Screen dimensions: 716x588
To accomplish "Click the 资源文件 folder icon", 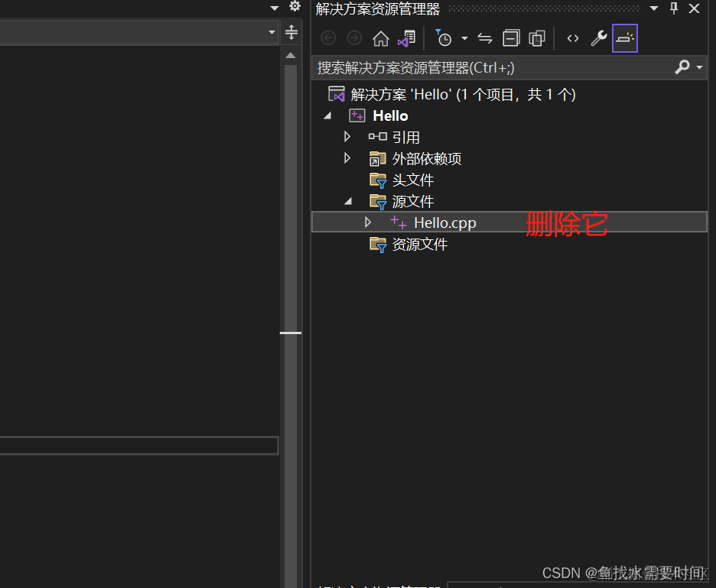I will pos(378,245).
